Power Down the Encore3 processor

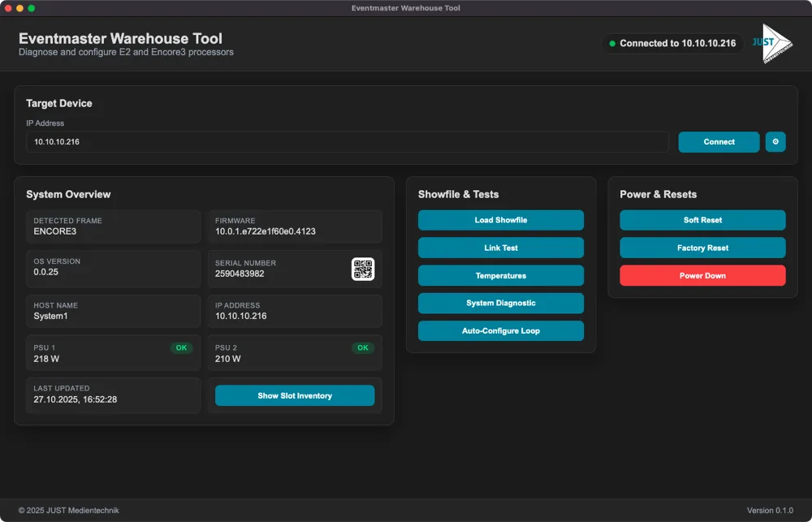coord(702,275)
